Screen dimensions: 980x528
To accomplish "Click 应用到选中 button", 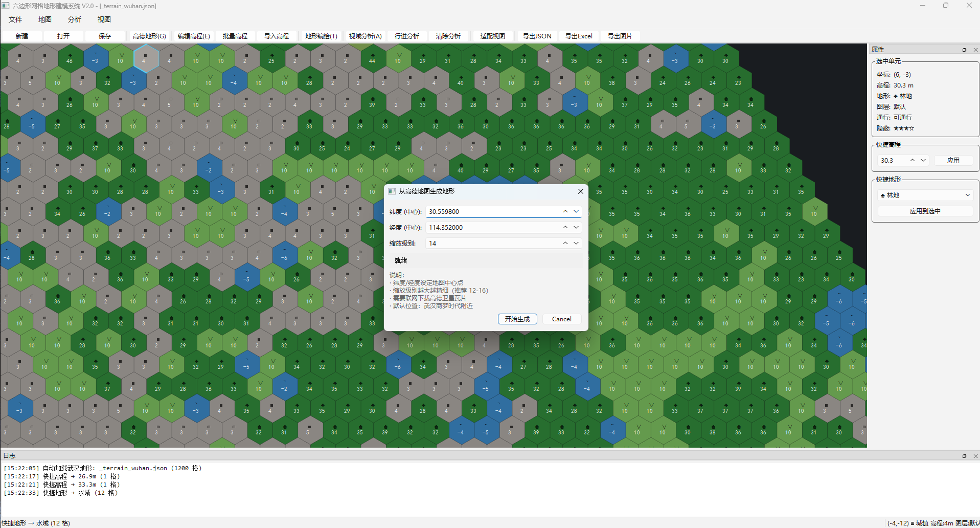I will point(925,211).
